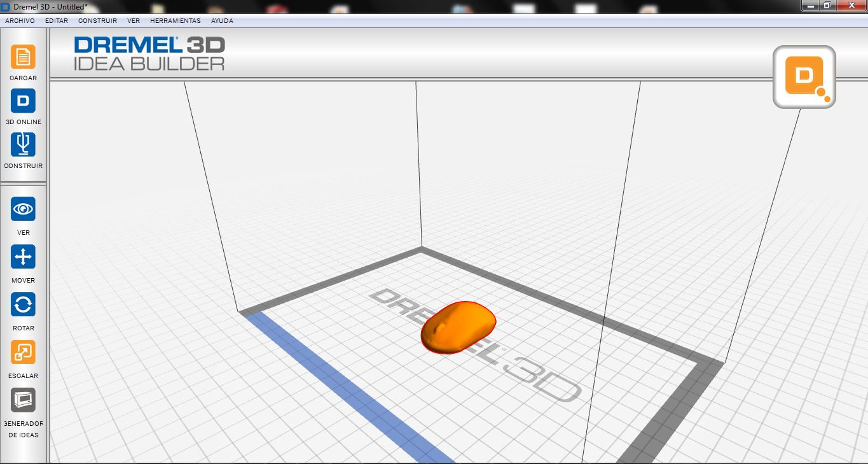This screenshot has width=868, height=464.
Task: Select the orange 3D model on build plate
Action: tap(458, 327)
